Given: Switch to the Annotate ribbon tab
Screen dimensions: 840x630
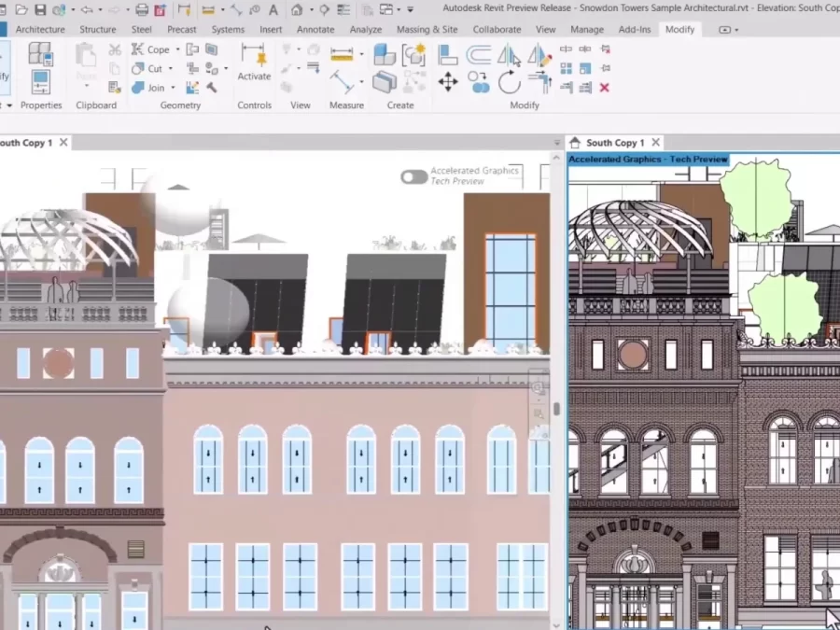Looking at the screenshot, I should tap(315, 29).
